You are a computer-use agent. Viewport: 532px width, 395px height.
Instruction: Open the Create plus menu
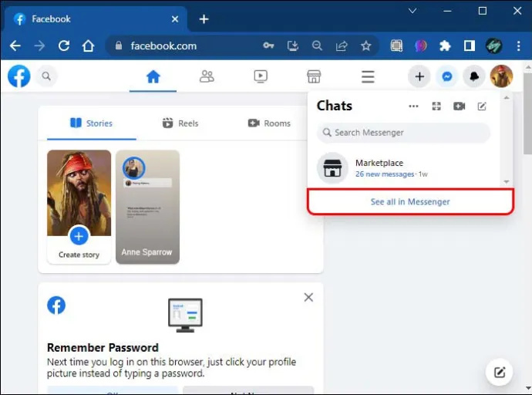click(419, 76)
